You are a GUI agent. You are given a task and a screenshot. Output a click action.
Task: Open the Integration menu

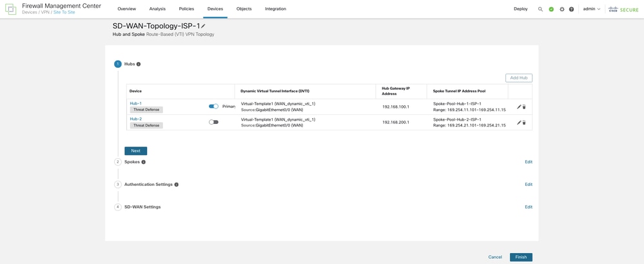(276, 8)
